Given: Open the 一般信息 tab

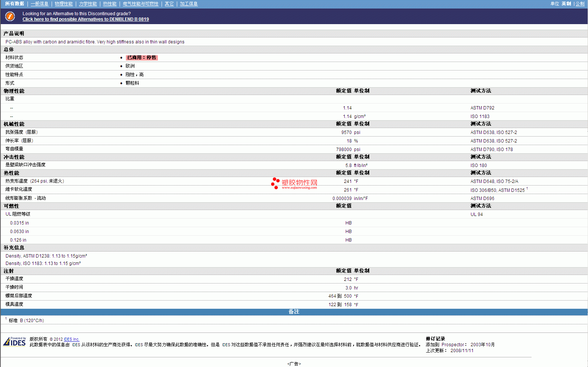Looking at the screenshot, I should click(x=39, y=4).
